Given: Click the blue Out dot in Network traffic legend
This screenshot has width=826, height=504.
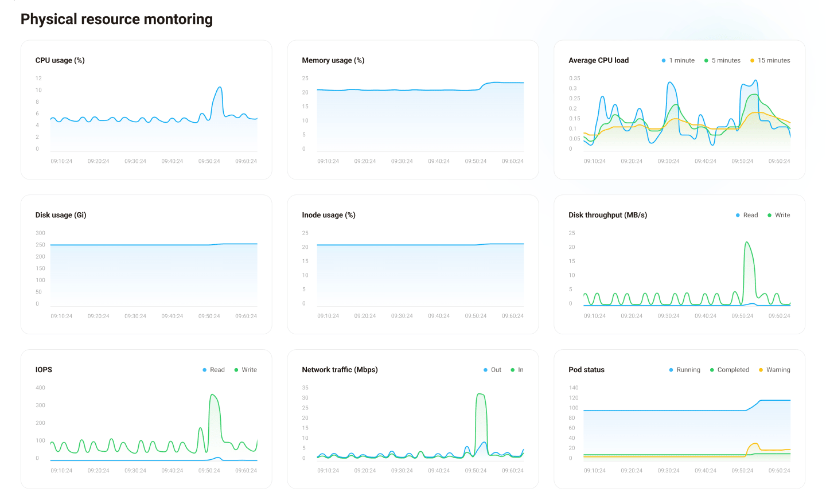Looking at the screenshot, I should pos(485,370).
